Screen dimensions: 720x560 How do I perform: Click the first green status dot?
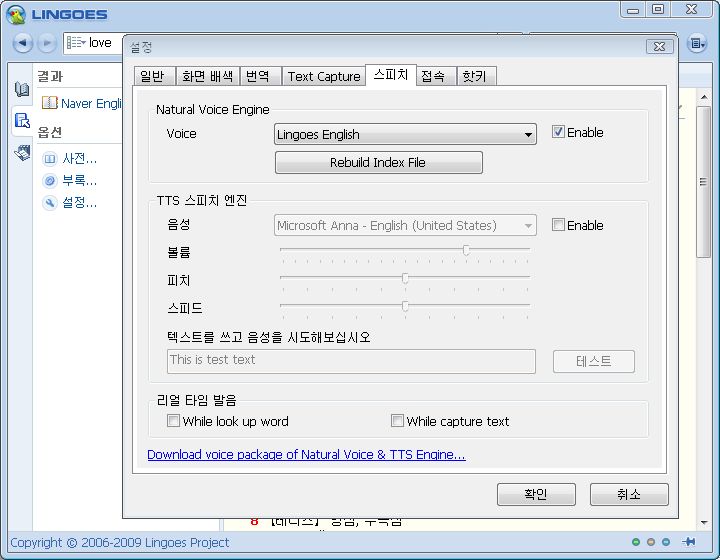click(x=636, y=542)
